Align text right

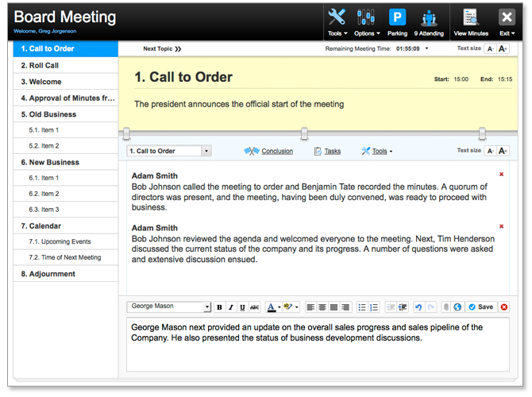point(345,307)
